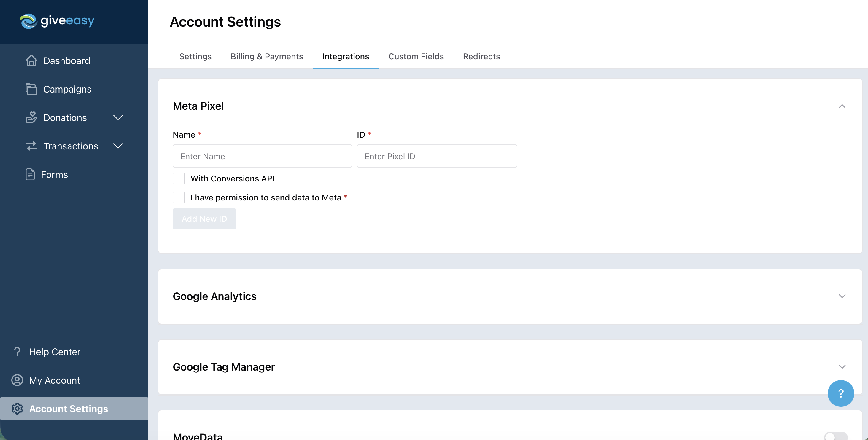This screenshot has width=868, height=440.
Task: Go to Campaigns in the sidebar
Action: click(67, 89)
